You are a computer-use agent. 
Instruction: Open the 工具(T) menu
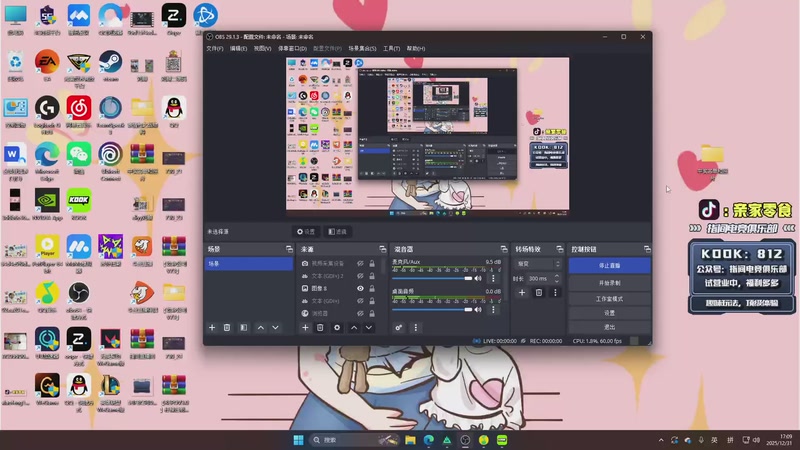[x=391, y=48]
